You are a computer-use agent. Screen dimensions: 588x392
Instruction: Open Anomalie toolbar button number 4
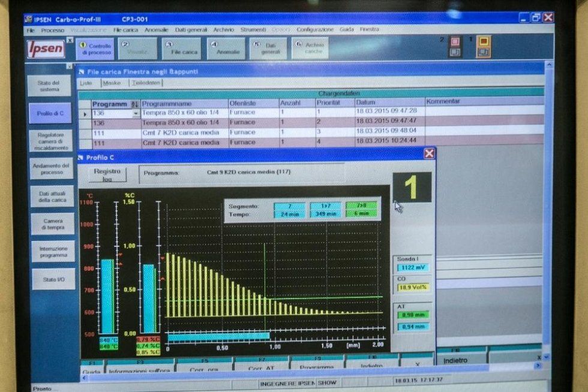click(x=226, y=49)
